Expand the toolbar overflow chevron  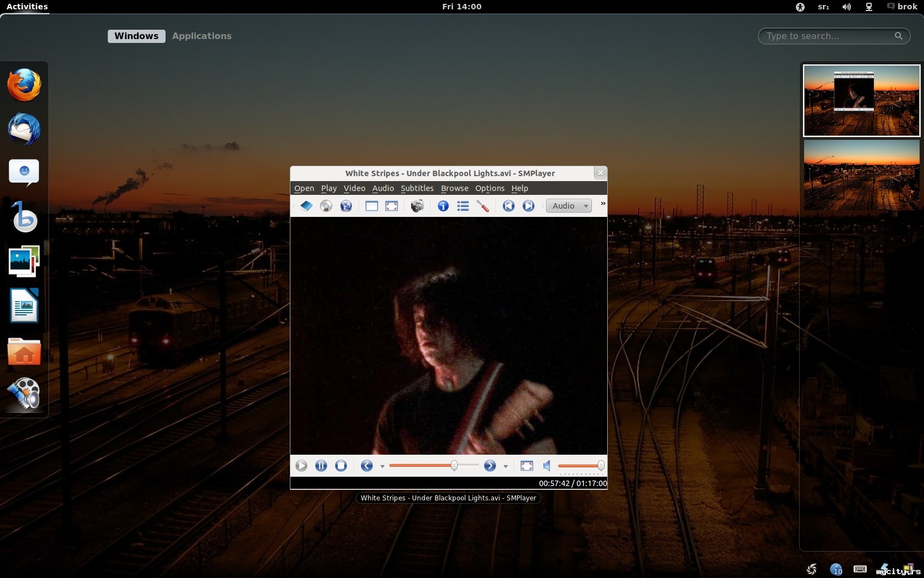pyautogui.click(x=603, y=204)
